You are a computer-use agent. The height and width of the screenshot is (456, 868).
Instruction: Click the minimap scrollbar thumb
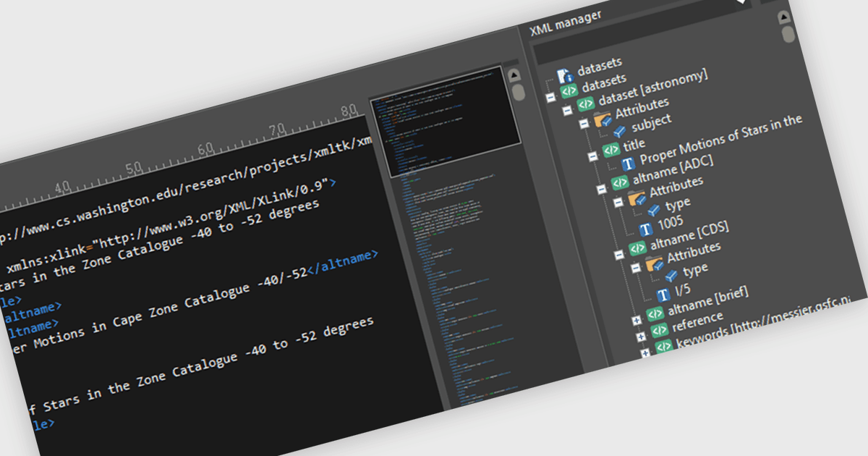(518, 92)
